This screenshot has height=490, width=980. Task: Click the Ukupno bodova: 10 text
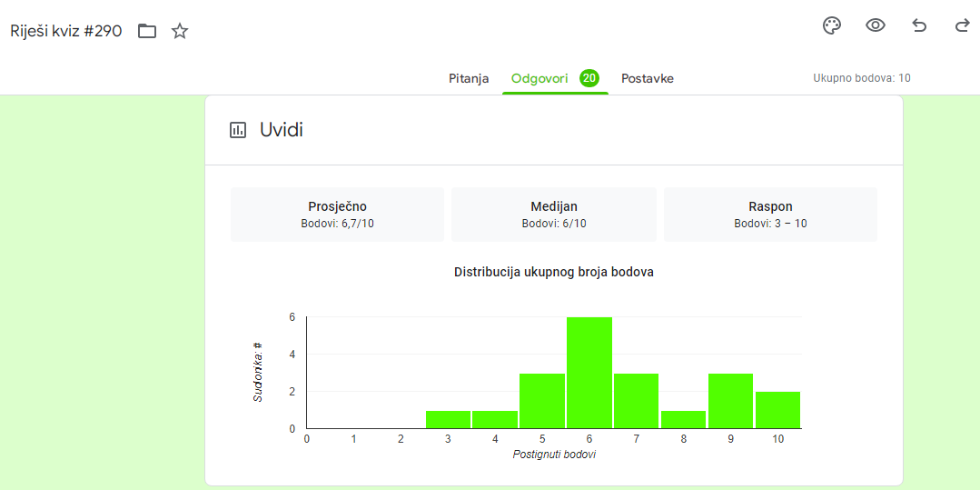(862, 78)
